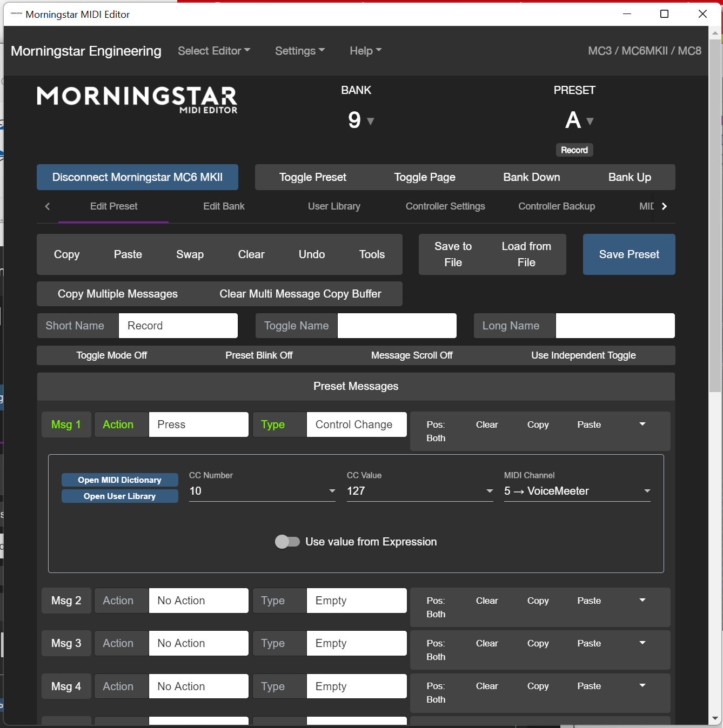This screenshot has height=728, width=723.
Task: Clear Msg 3
Action: 487,643
